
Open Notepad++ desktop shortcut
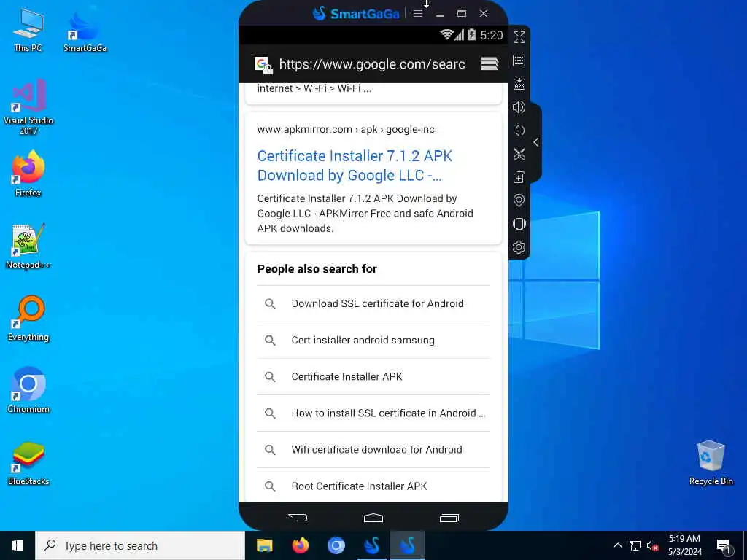(28, 246)
